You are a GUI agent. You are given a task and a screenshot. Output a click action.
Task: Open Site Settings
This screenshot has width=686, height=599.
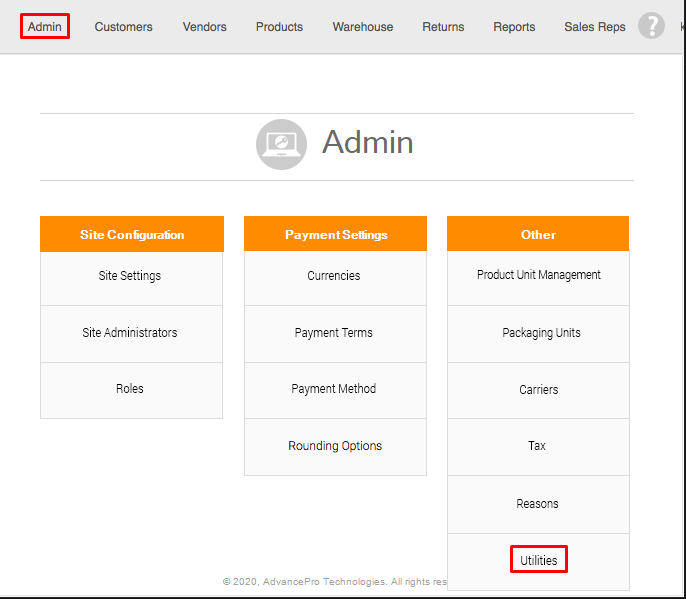[130, 276]
